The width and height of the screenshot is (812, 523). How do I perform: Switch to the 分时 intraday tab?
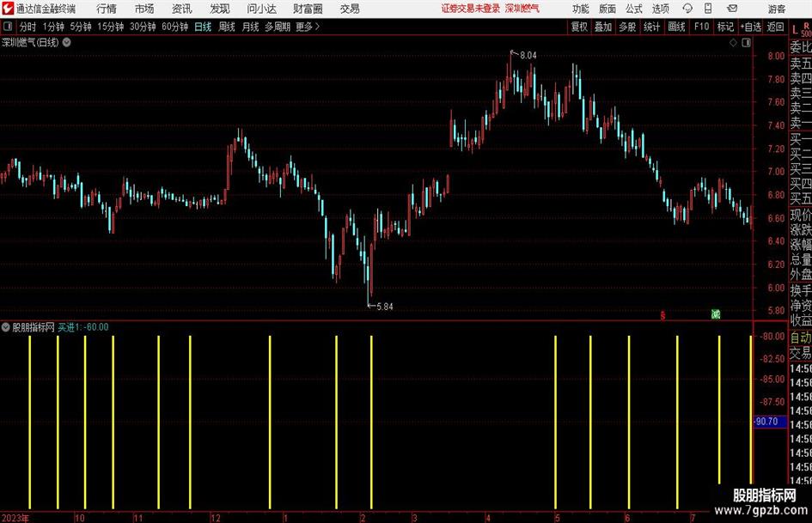pyautogui.click(x=28, y=27)
